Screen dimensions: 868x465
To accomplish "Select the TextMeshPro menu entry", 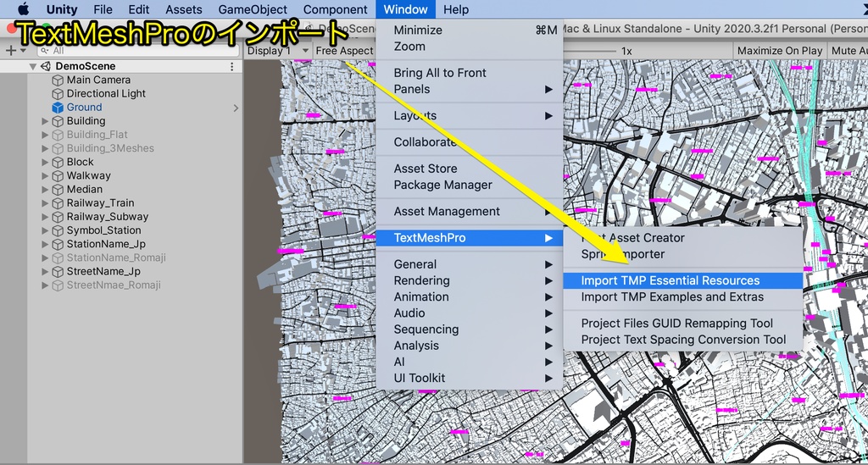I will point(470,238).
